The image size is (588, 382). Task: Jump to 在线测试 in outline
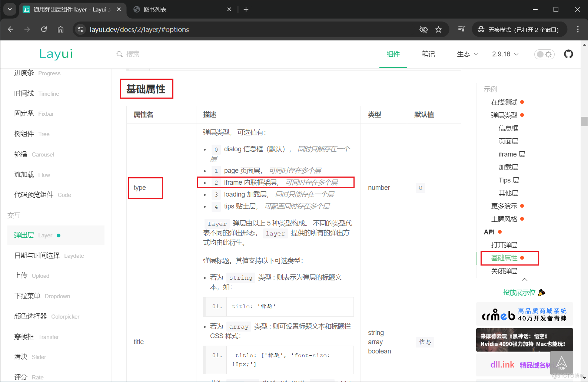(504, 102)
